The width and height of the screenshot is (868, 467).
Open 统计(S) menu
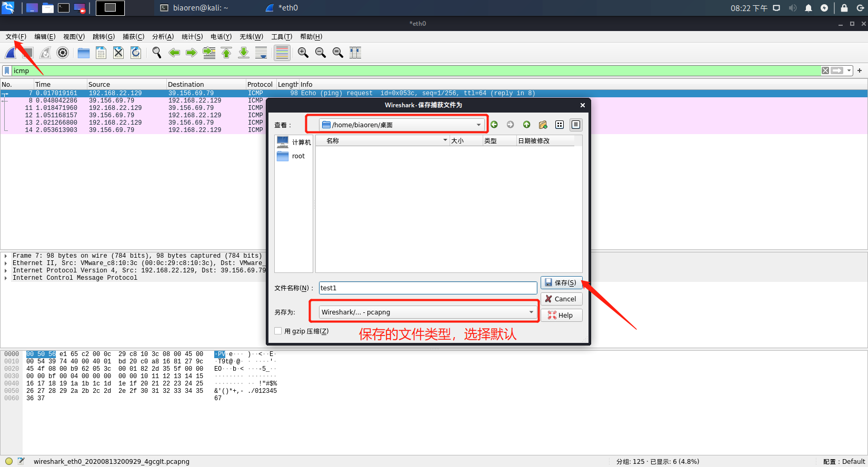[x=192, y=37]
